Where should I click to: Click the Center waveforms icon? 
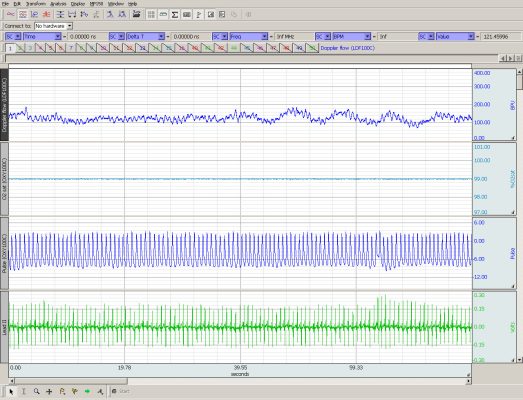(x=84, y=14)
